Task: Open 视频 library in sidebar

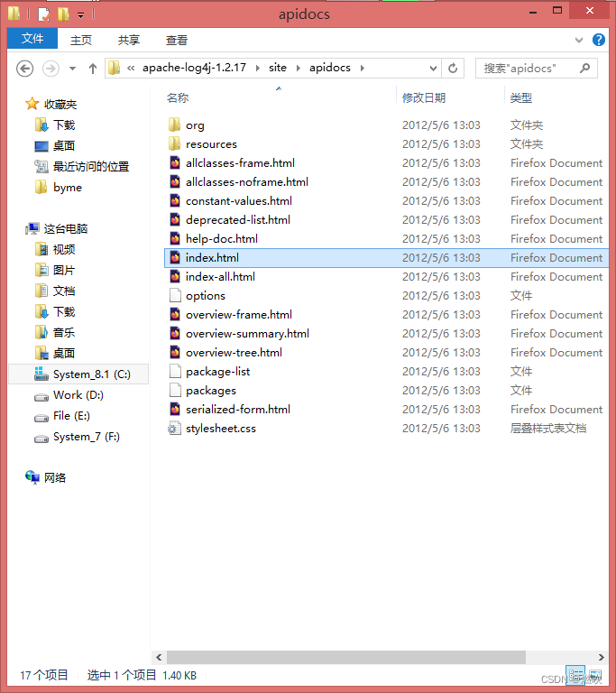Action: click(x=64, y=250)
